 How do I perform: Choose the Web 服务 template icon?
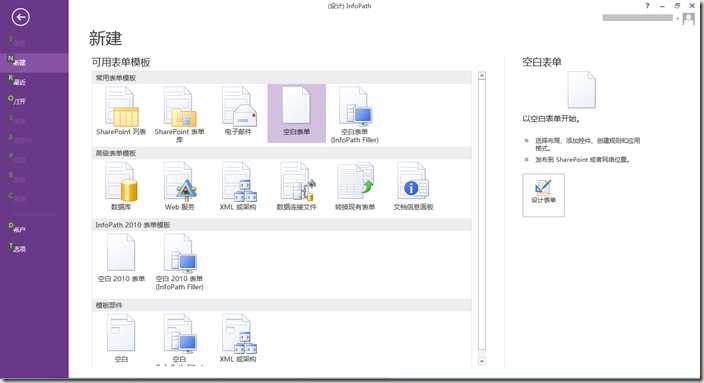[180, 186]
